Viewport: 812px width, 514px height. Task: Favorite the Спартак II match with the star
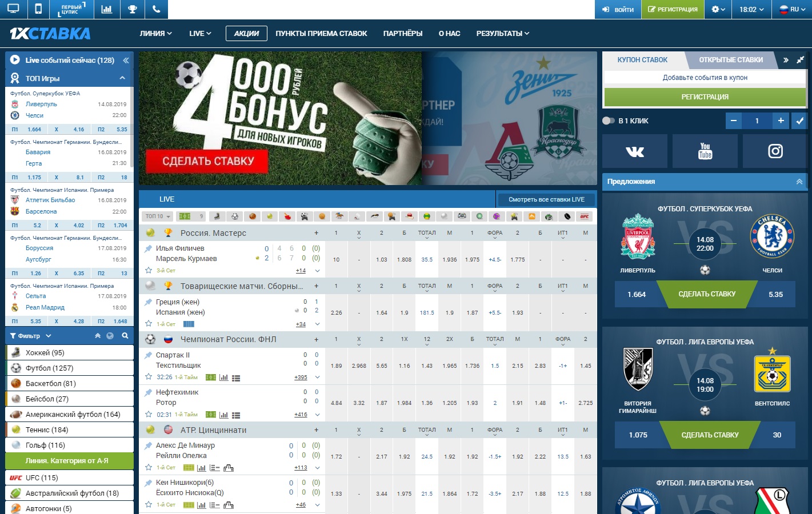pos(149,377)
